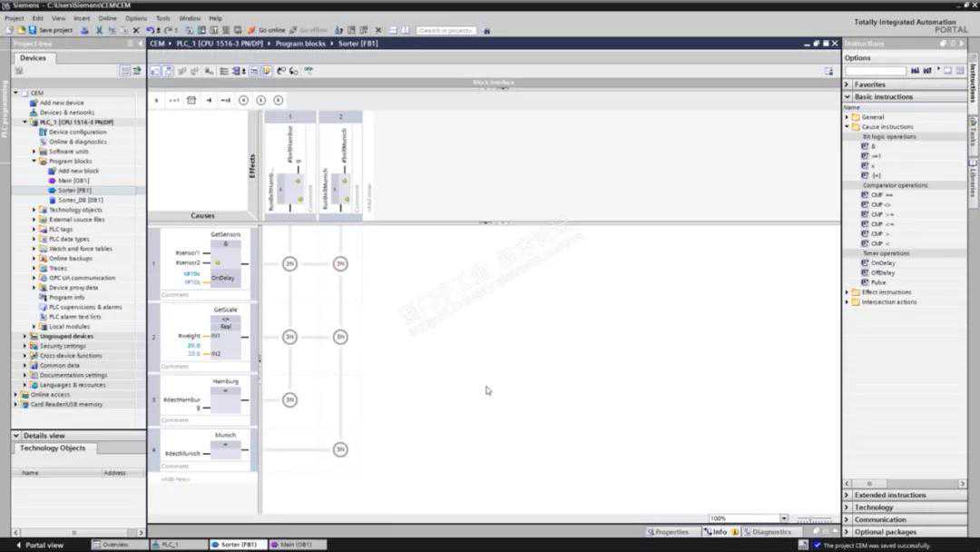Open Device configuration in project tree
This screenshot has width=980, height=552.
pyautogui.click(x=77, y=132)
